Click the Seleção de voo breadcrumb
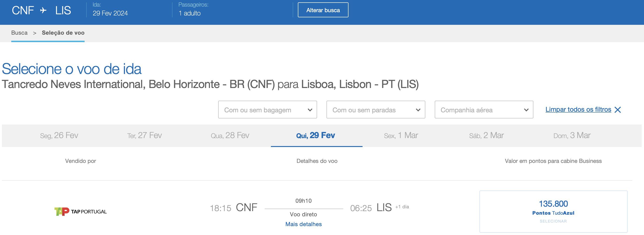The height and width of the screenshot is (235, 644). tap(63, 33)
